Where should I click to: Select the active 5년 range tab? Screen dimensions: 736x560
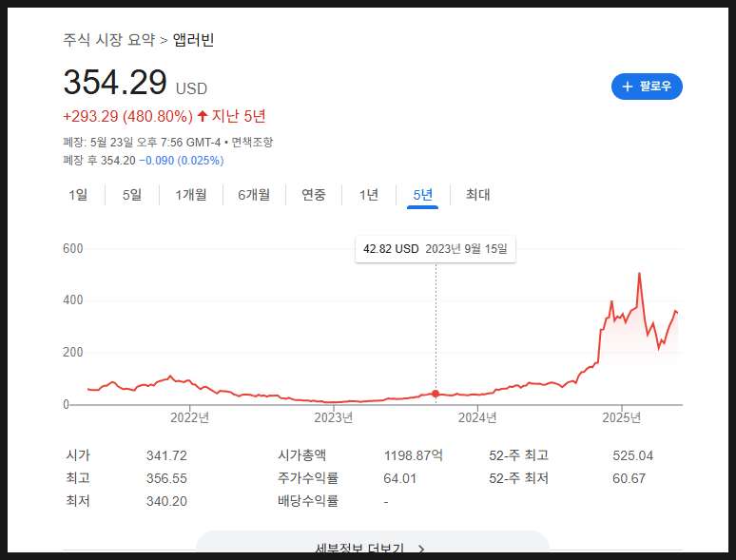click(x=422, y=194)
